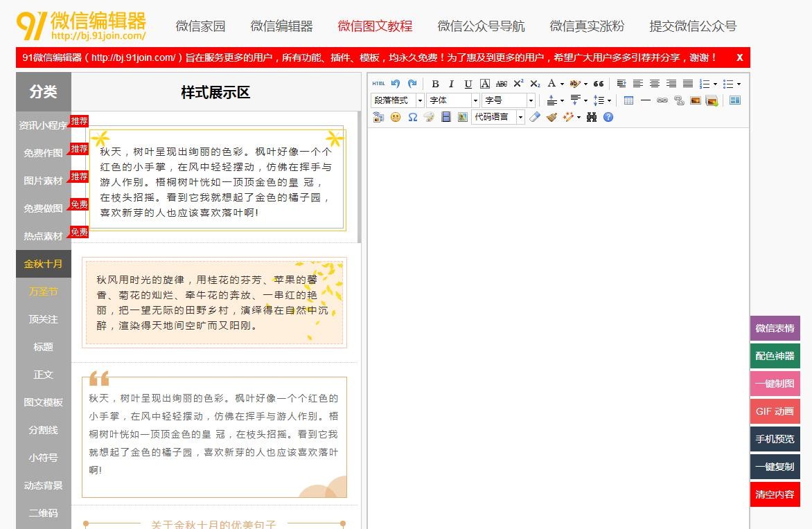
Task: Click the undo arrow icon
Action: pyautogui.click(x=396, y=84)
